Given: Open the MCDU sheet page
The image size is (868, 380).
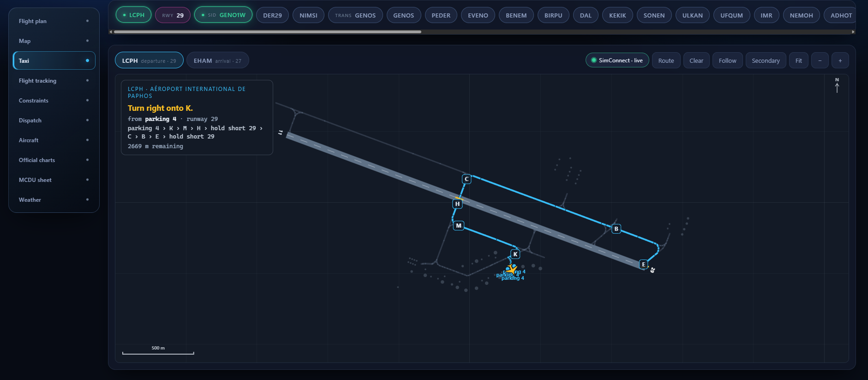Looking at the screenshot, I should tap(54, 180).
